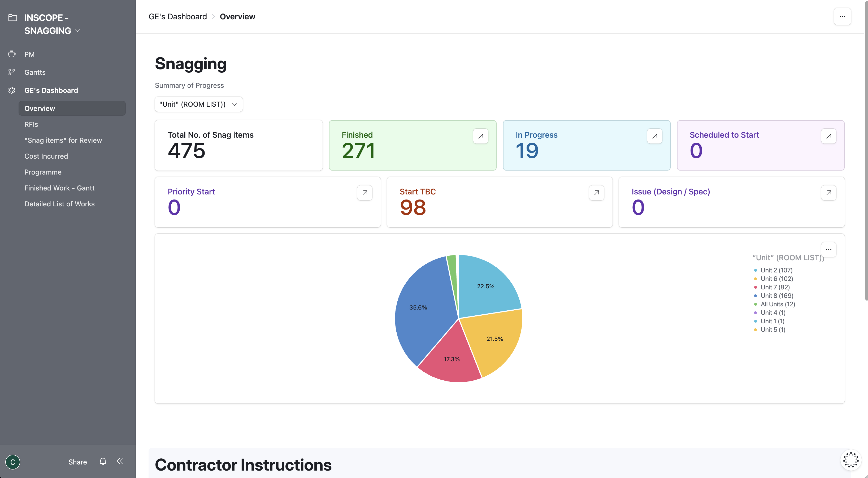The width and height of the screenshot is (868, 478).
Task: Open the page options ellipsis menu
Action: click(842, 16)
